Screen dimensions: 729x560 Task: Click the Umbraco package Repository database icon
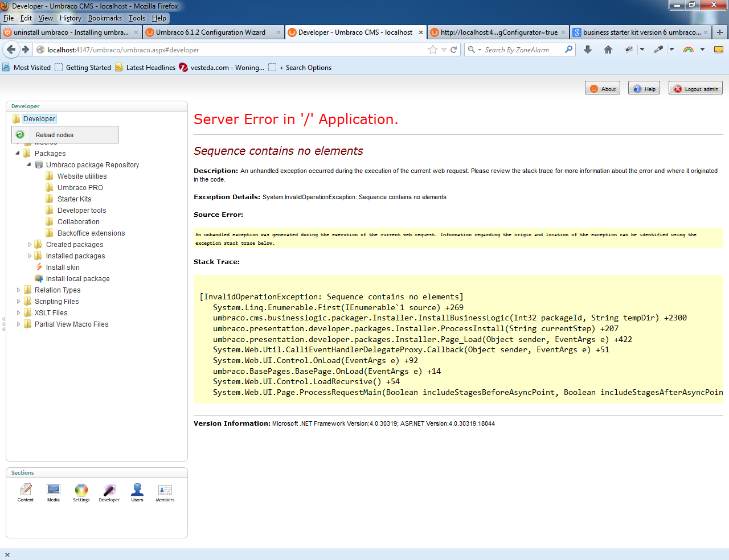click(39, 164)
